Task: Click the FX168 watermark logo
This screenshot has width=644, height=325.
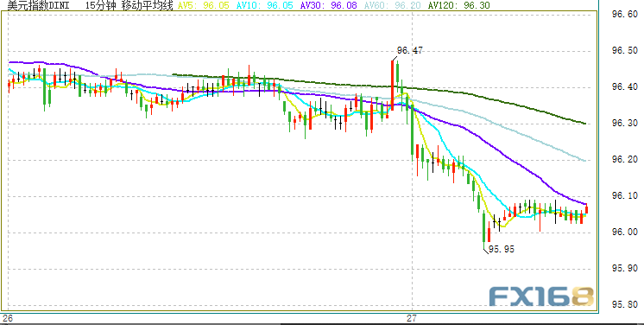Action: 541,296
